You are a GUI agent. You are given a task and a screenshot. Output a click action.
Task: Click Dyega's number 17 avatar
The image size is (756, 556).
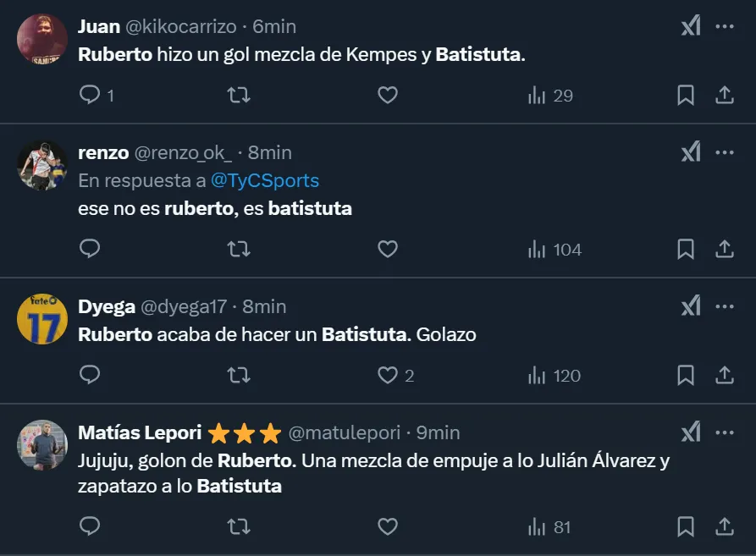42,319
